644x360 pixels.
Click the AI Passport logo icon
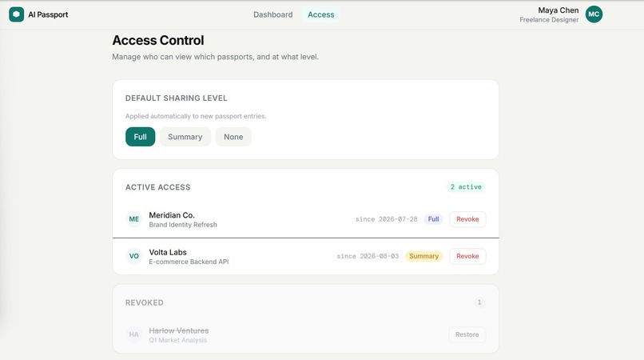pos(17,14)
